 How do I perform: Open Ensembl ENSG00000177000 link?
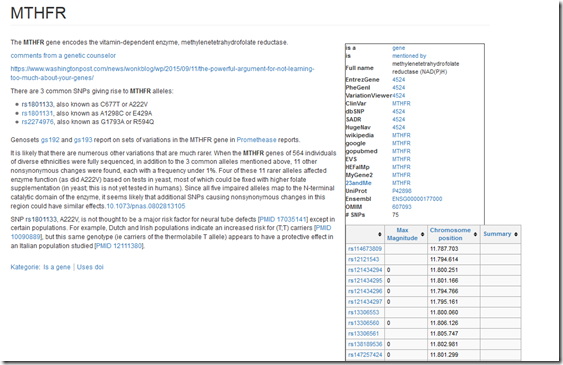click(417, 199)
